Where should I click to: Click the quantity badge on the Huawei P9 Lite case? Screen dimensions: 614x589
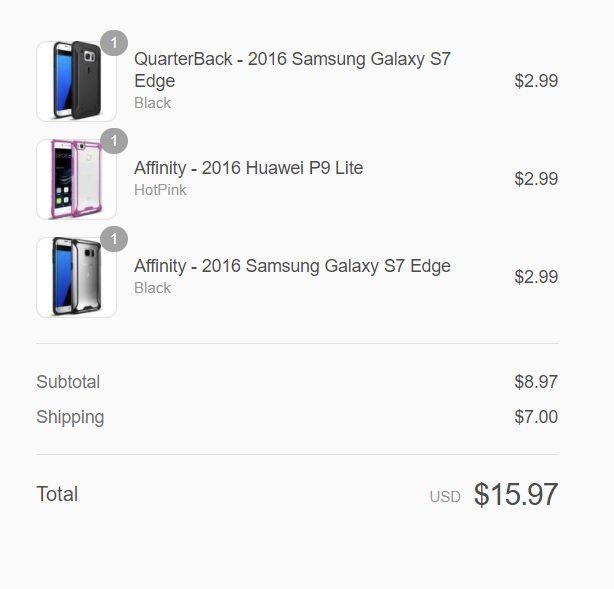tap(114, 141)
